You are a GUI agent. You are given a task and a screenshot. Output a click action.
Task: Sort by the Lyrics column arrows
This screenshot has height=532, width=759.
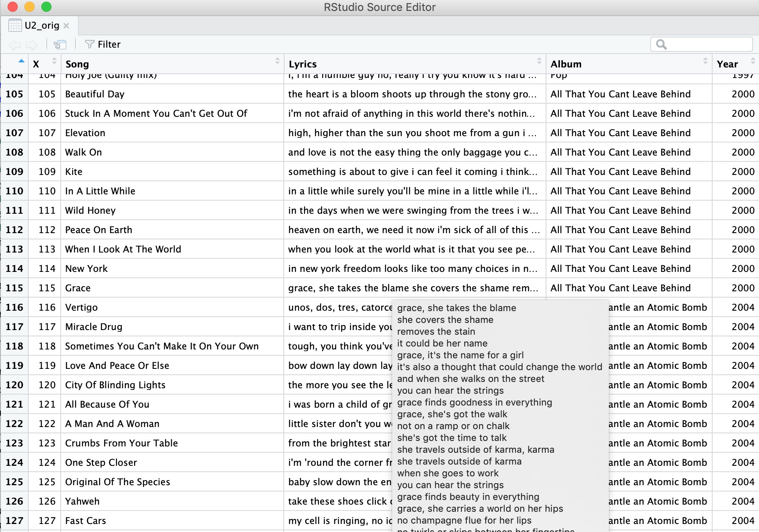539,61
